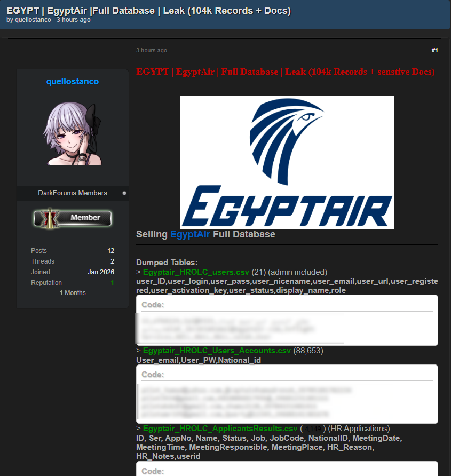The image size is (451, 476).
Task: Click the offline status dot beside DarkForums Members
Action: (x=124, y=193)
